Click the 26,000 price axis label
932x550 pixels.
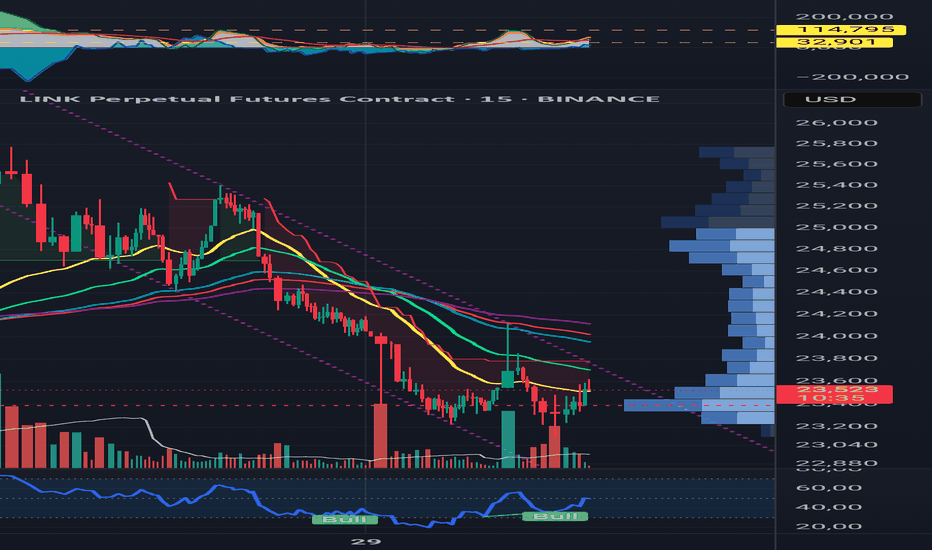[x=837, y=122]
